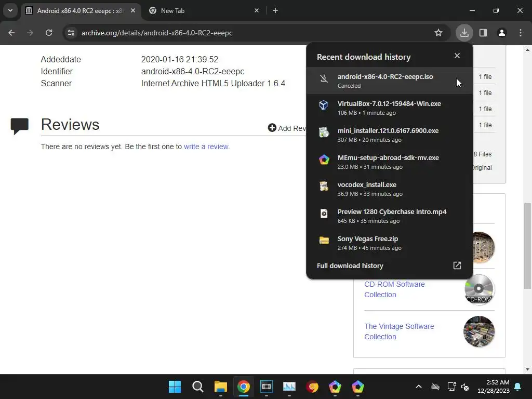This screenshot has height=399, width=532.
Task: Open the Windows Start menu
Action: (175, 387)
